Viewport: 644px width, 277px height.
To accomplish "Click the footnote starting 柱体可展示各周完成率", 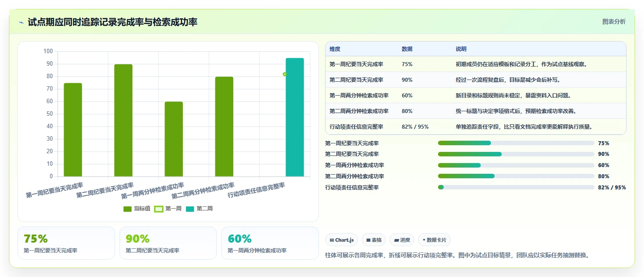I will click(x=458, y=256).
